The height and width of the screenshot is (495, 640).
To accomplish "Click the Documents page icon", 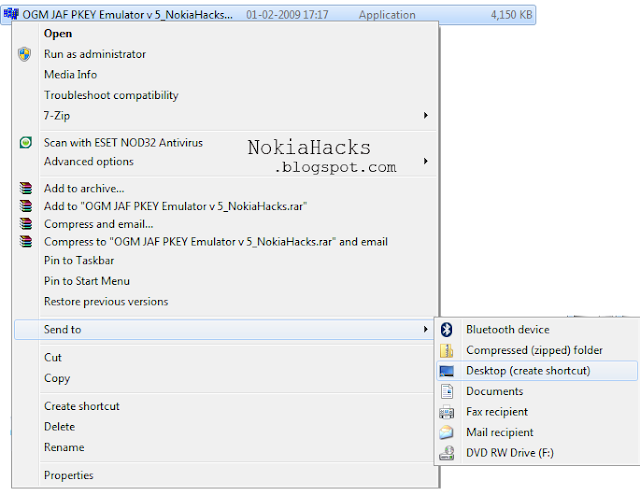I will click(447, 391).
